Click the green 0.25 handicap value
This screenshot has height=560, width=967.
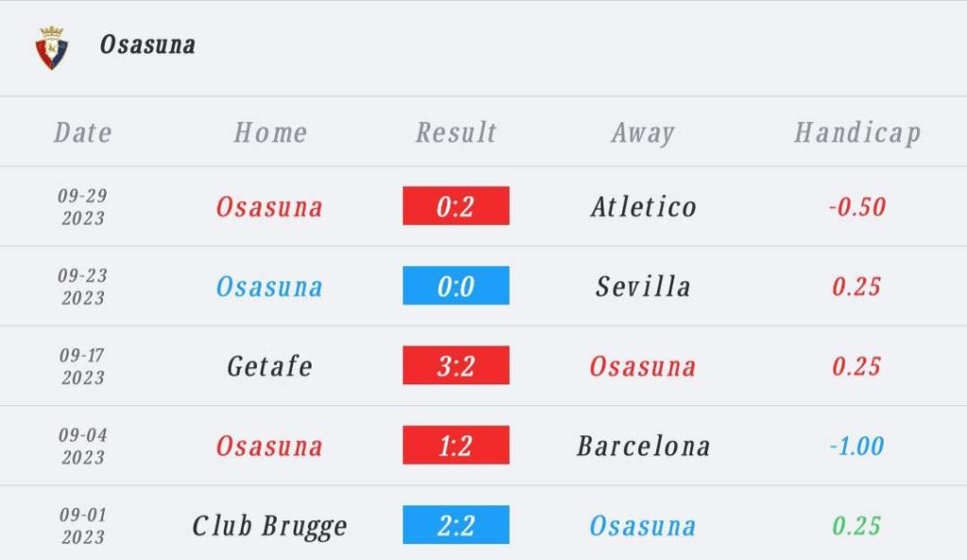coord(857,525)
